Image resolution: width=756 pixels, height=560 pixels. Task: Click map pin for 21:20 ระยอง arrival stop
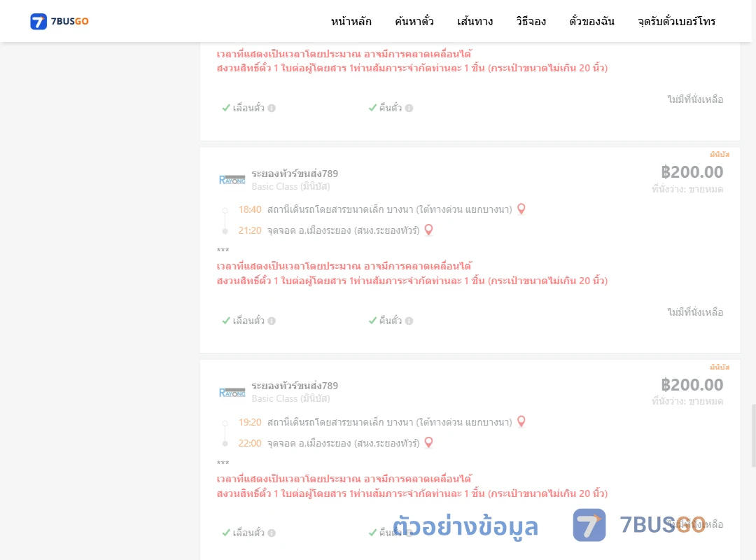428,230
